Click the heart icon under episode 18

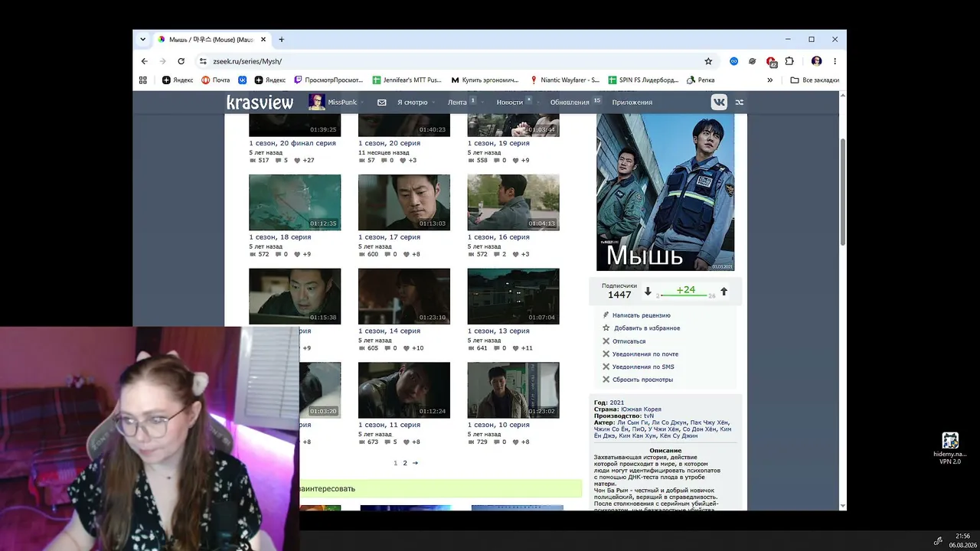coord(297,254)
